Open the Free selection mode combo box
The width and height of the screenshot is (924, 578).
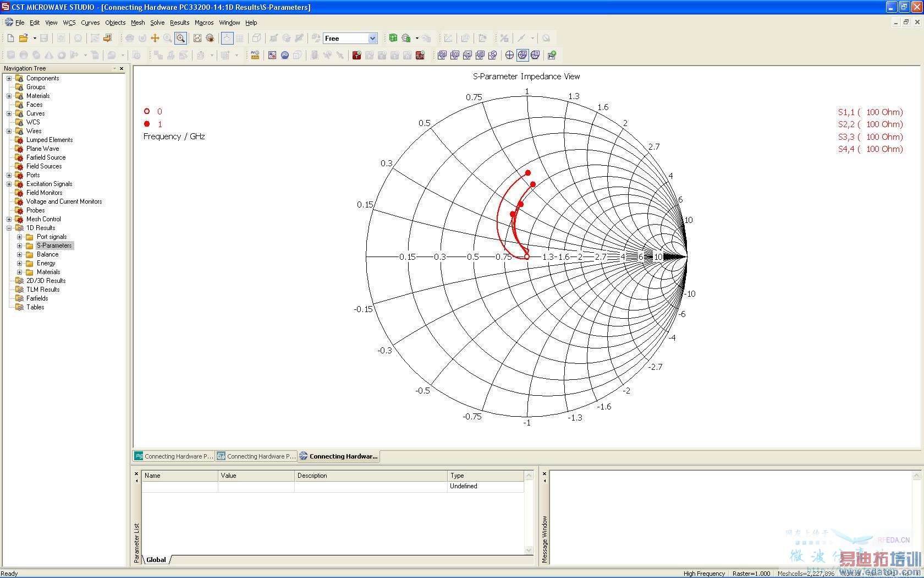[350, 38]
